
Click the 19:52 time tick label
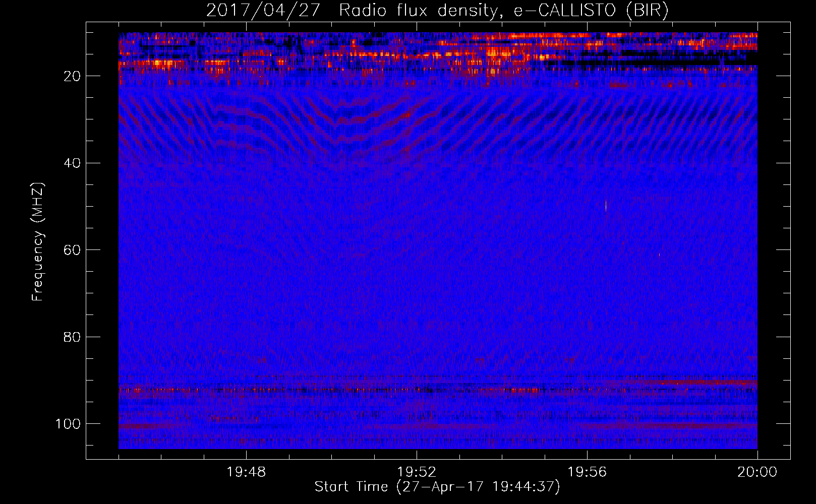(417, 472)
